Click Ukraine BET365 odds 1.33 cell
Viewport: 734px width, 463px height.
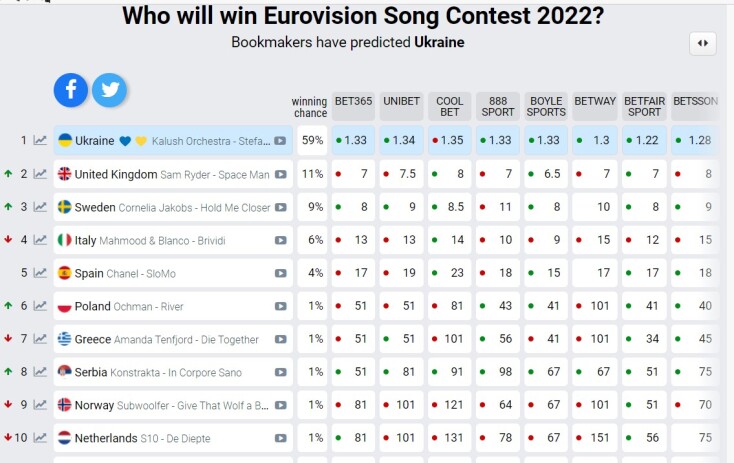click(x=354, y=141)
